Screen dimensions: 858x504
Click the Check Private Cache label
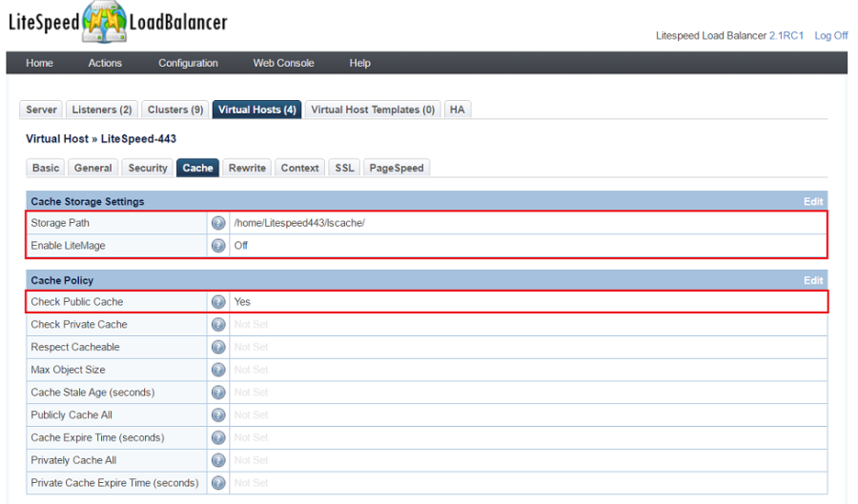pos(79,324)
